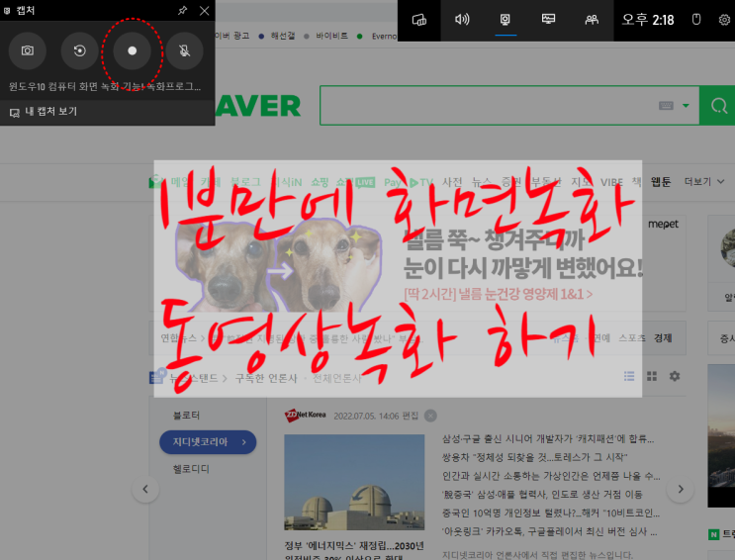Image resolution: width=735 pixels, height=560 pixels.
Task: Toggle microphone while recording
Action: 185,50
